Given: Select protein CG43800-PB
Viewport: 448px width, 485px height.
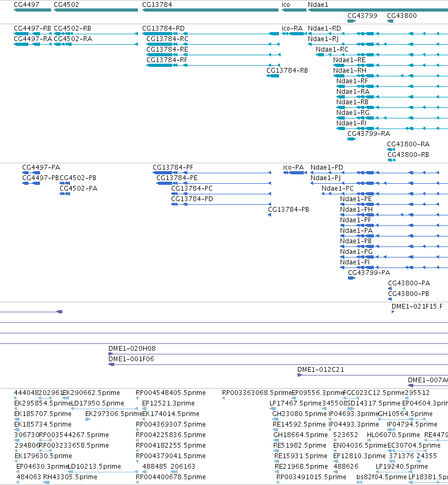Looking at the screenshot, I should [409, 293].
